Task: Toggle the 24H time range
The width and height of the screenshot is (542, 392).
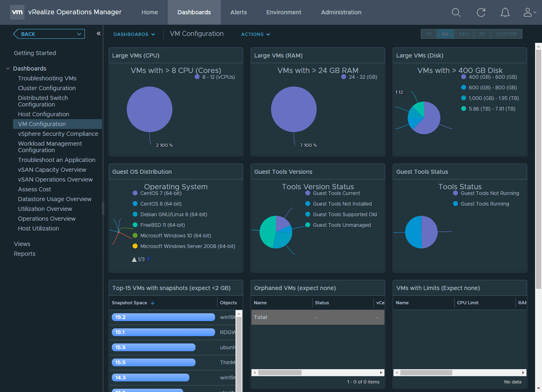Action: (x=463, y=34)
